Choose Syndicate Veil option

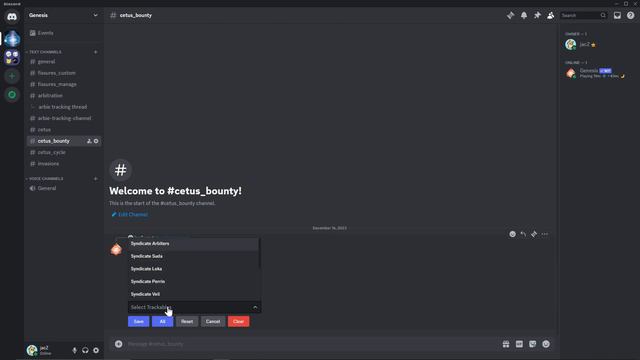pyautogui.click(x=193, y=294)
